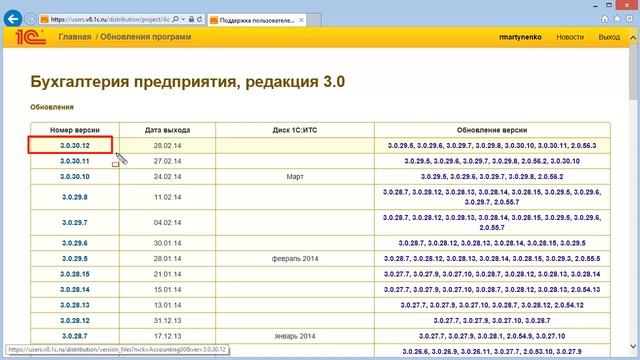Click the address bar URL field
Viewport: 640px width, 360px height.
(110, 19)
